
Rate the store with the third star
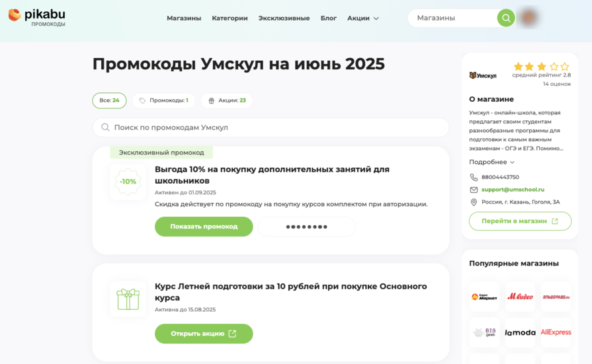(x=542, y=67)
